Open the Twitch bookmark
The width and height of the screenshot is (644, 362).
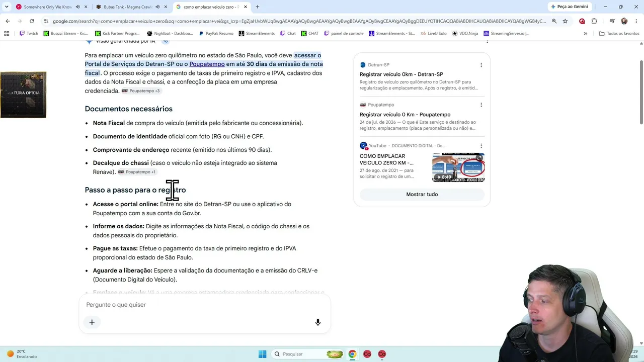[x=29, y=34]
